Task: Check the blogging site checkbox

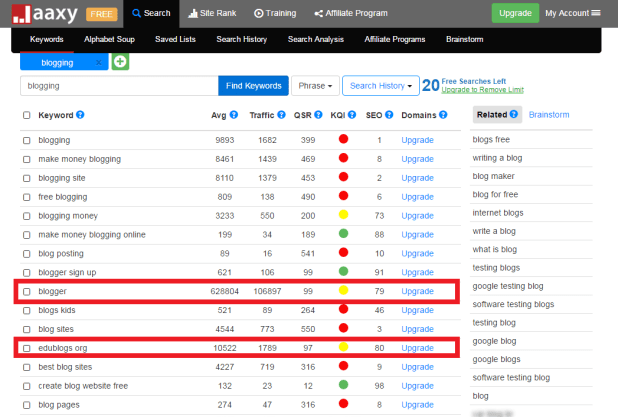Action: point(26,178)
